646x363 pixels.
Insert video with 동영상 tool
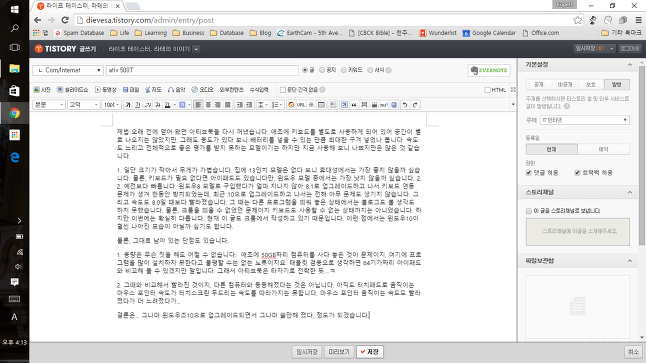coord(106,89)
